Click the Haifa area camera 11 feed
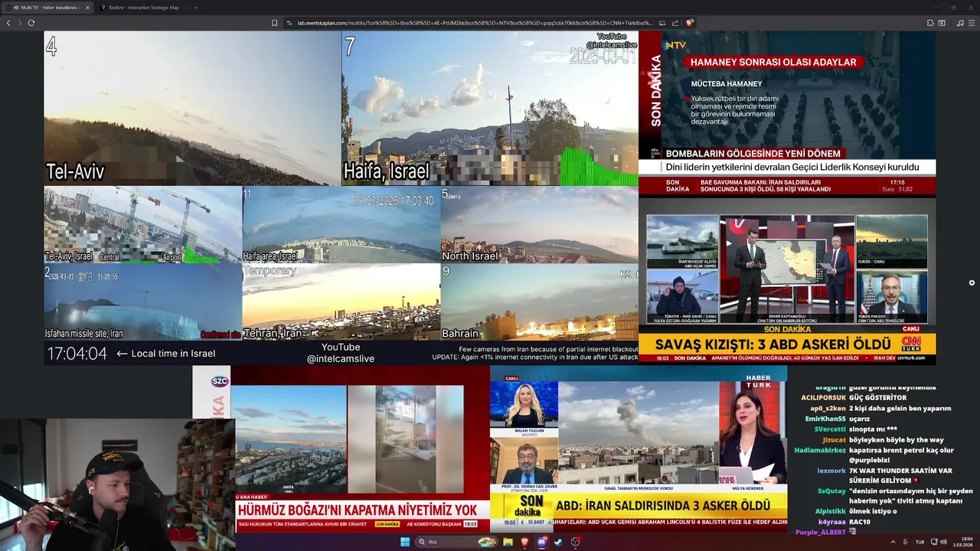This screenshot has width=980, height=551. point(341,224)
